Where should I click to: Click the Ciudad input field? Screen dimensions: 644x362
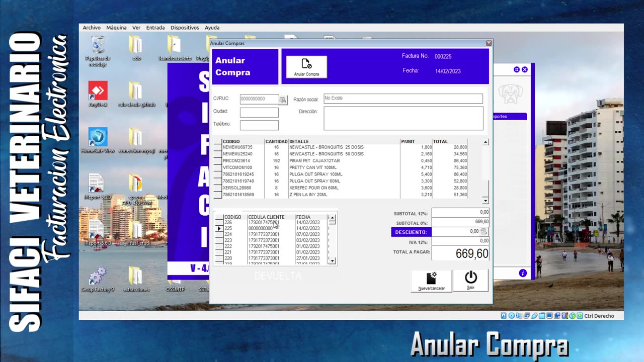[x=259, y=112]
